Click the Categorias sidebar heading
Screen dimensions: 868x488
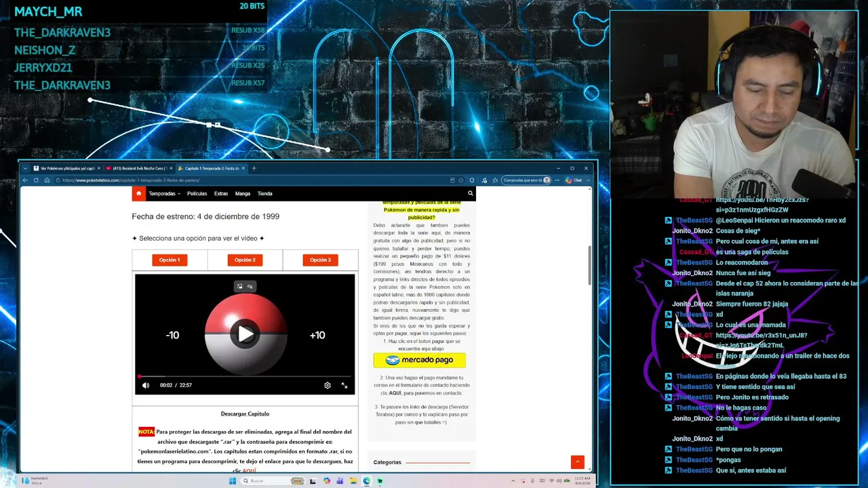click(x=387, y=462)
